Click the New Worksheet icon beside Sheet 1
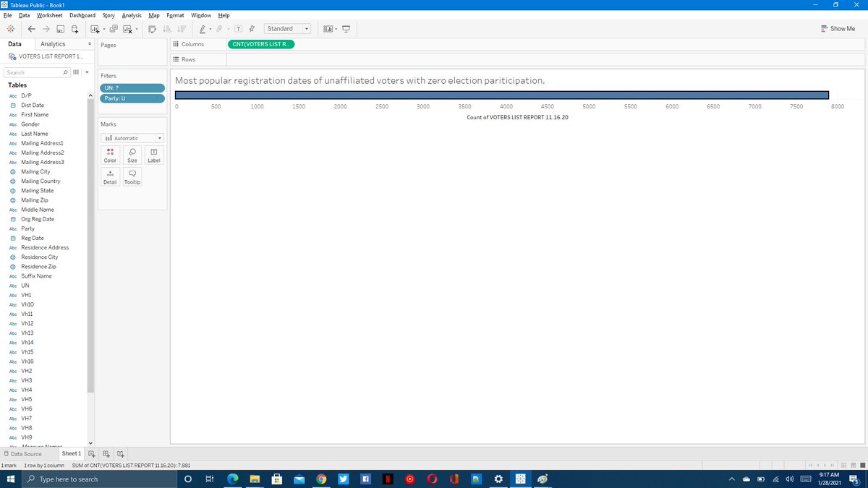 [x=92, y=454]
